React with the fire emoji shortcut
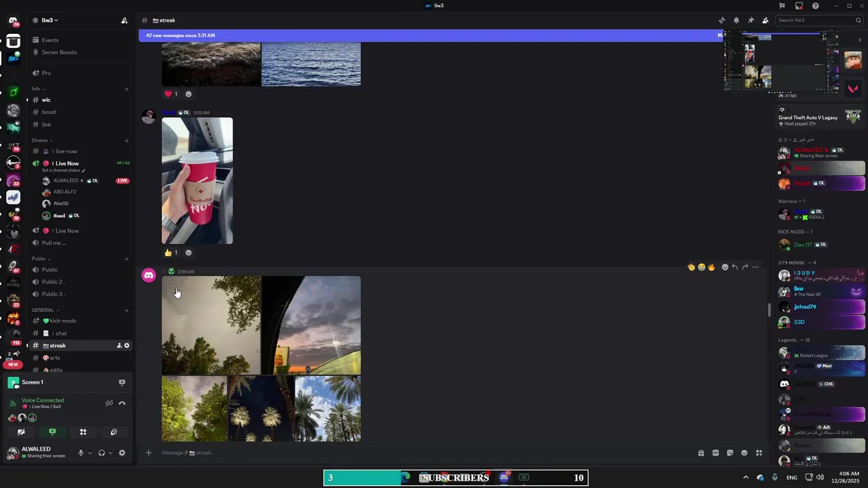This screenshot has height=488, width=868. 711,267
